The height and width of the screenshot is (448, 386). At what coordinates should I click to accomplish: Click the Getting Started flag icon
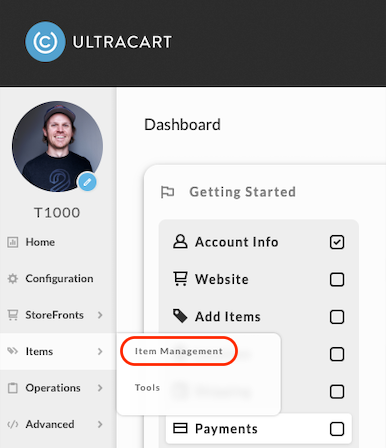(x=167, y=192)
